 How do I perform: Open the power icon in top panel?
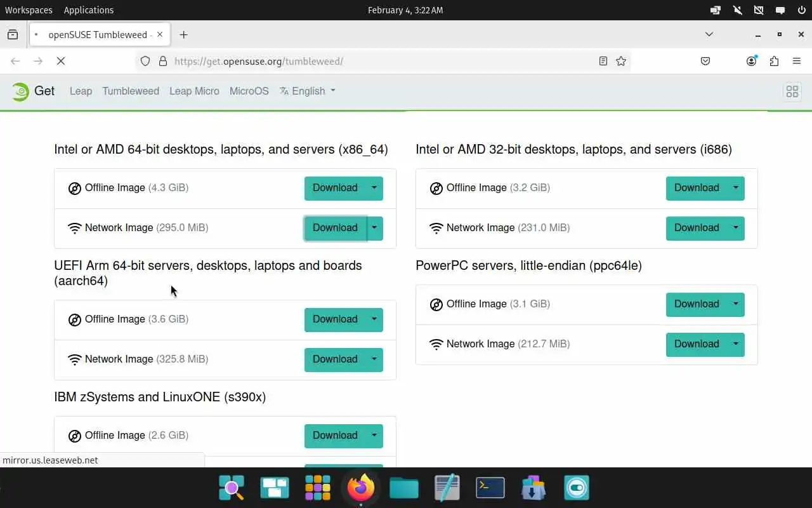point(801,10)
